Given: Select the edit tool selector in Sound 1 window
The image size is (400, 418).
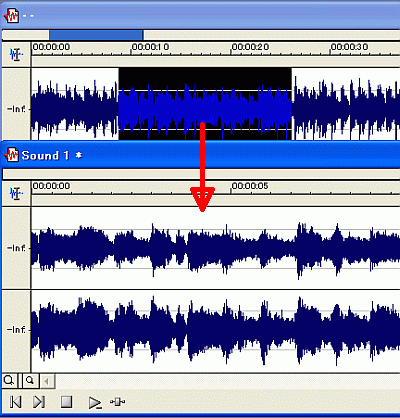Looking at the screenshot, I should [x=16, y=193].
